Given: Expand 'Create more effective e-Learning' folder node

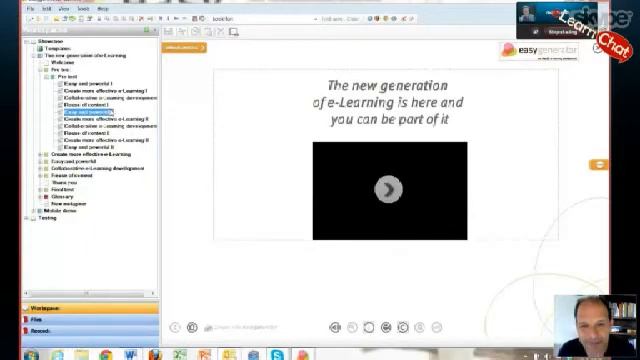Looking at the screenshot, I should point(40,155).
